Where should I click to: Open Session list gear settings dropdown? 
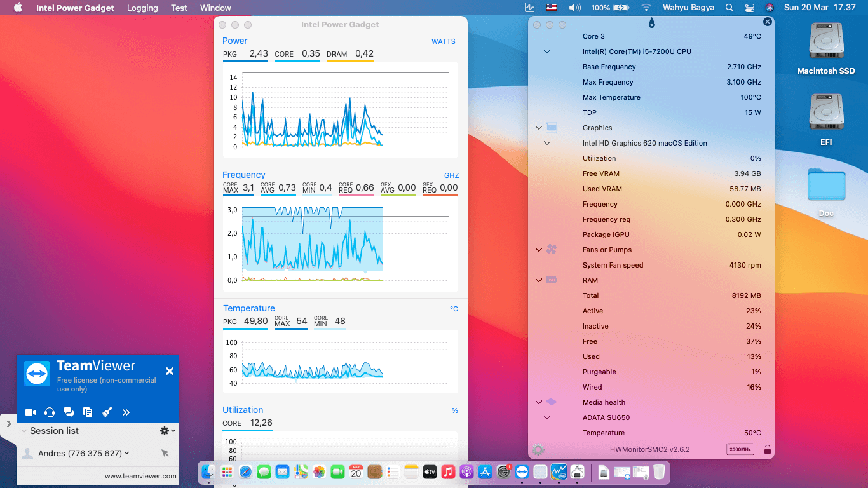coord(167,431)
